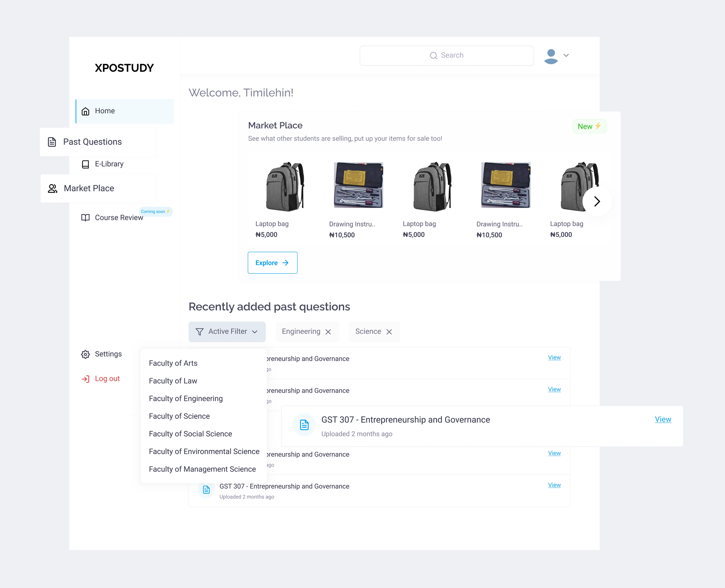Click the Past Questions document icon
This screenshot has height=588, width=725.
click(x=52, y=142)
